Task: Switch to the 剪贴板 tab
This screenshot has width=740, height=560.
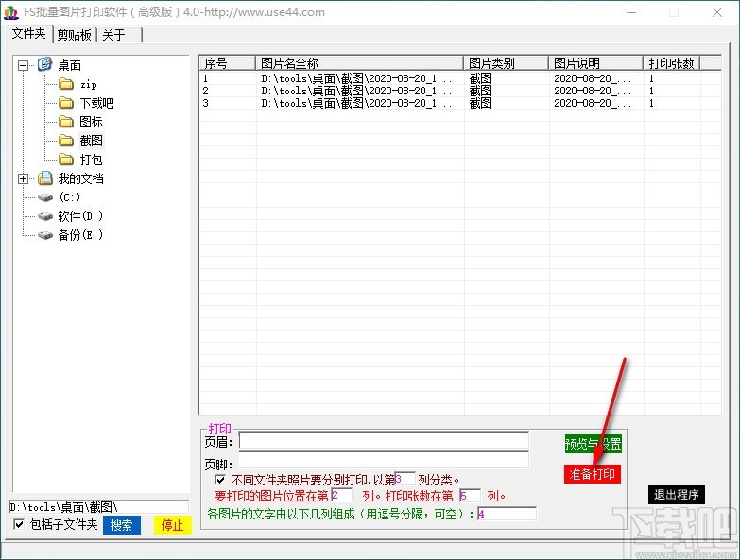Action: [74, 35]
